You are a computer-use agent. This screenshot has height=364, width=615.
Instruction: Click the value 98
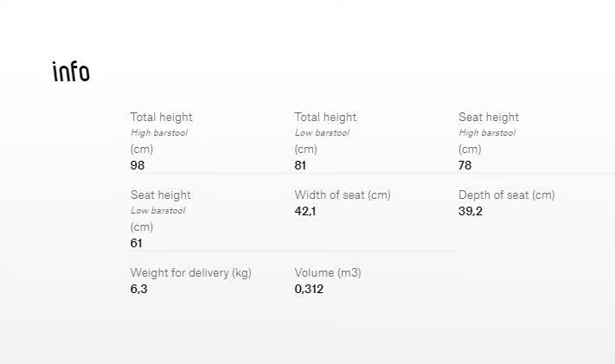138,165
